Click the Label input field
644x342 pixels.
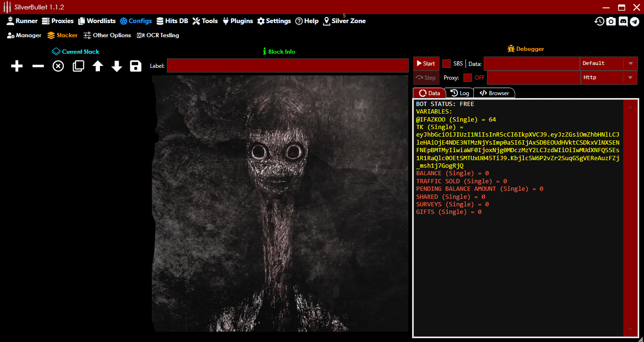tap(288, 65)
